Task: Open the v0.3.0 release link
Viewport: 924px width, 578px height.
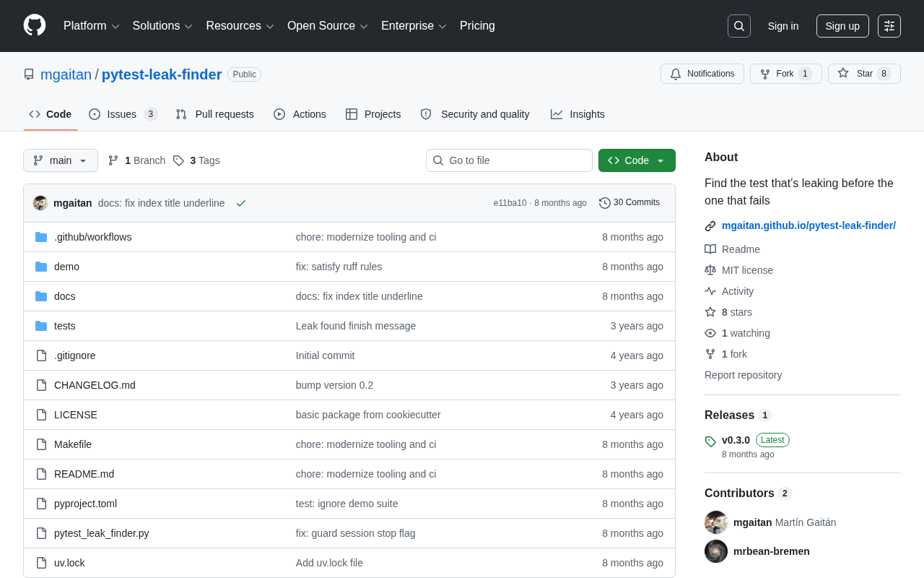Action: click(x=736, y=440)
